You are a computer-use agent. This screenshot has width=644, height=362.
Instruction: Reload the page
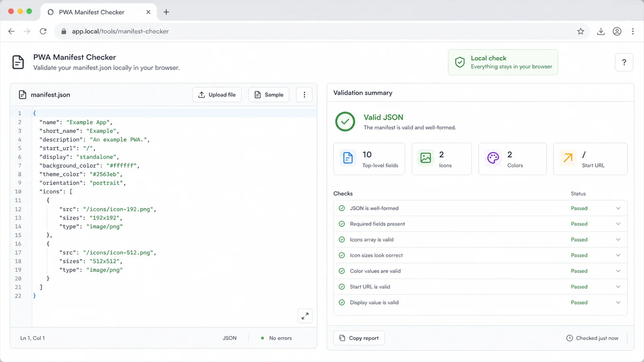43,31
